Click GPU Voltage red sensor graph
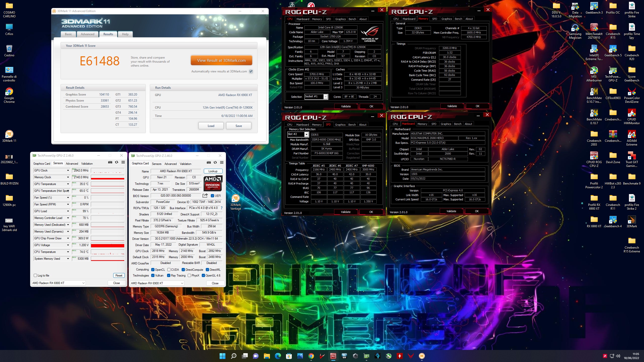Viewport: 644px width, 362px height. point(108,245)
